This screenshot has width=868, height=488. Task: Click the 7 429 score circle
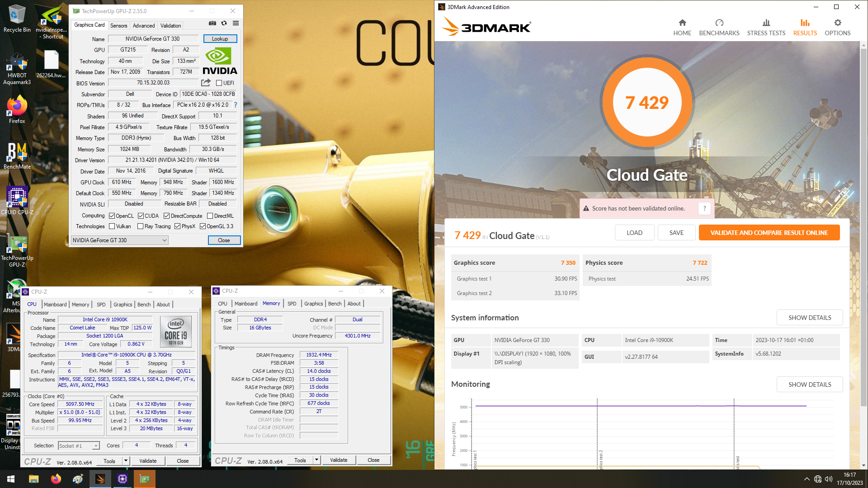click(x=646, y=103)
